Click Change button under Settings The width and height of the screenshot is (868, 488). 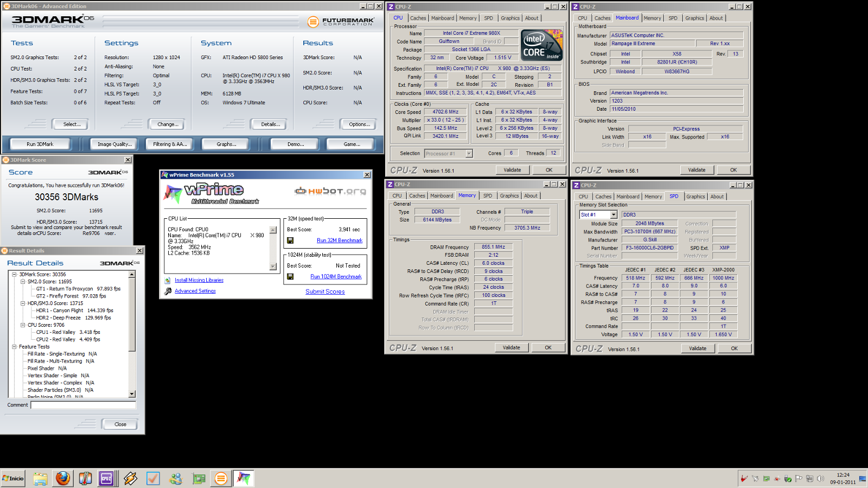(x=167, y=124)
